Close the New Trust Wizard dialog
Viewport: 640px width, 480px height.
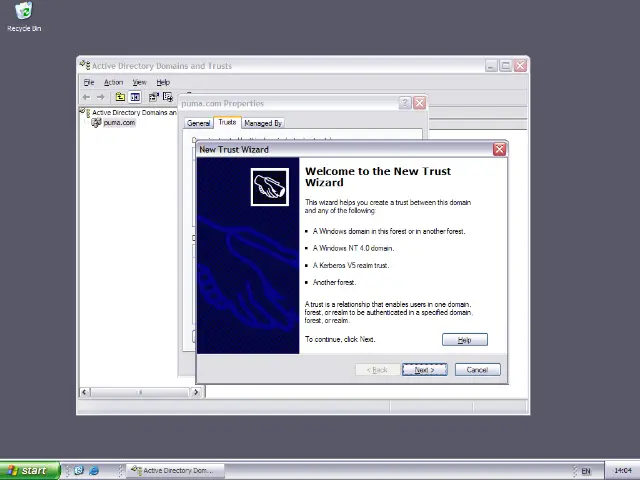(x=499, y=149)
